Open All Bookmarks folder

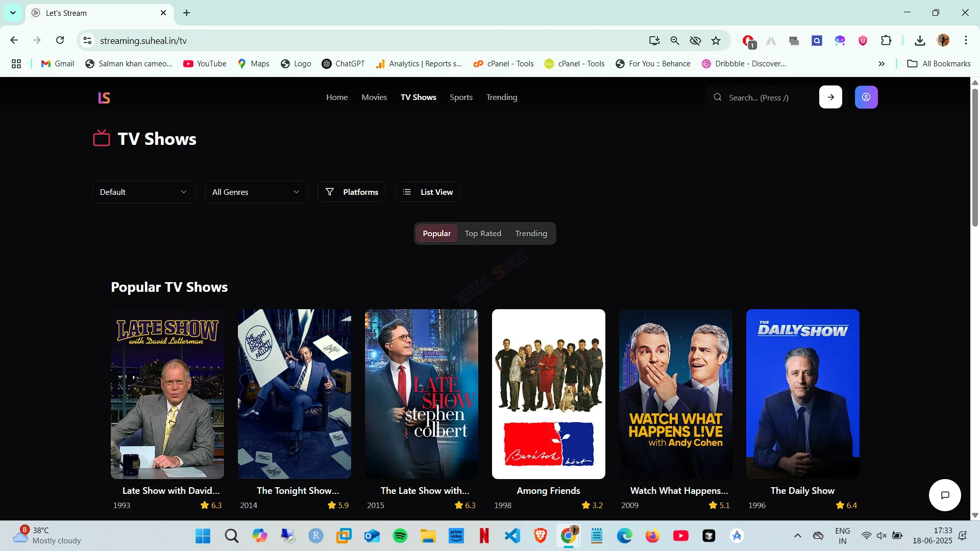click(939, 64)
